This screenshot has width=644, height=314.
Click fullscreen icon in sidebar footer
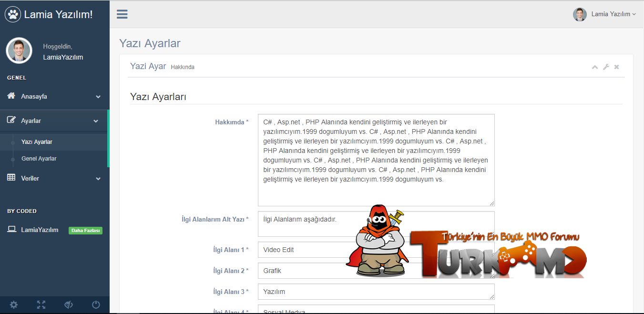(x=41, y=304)
